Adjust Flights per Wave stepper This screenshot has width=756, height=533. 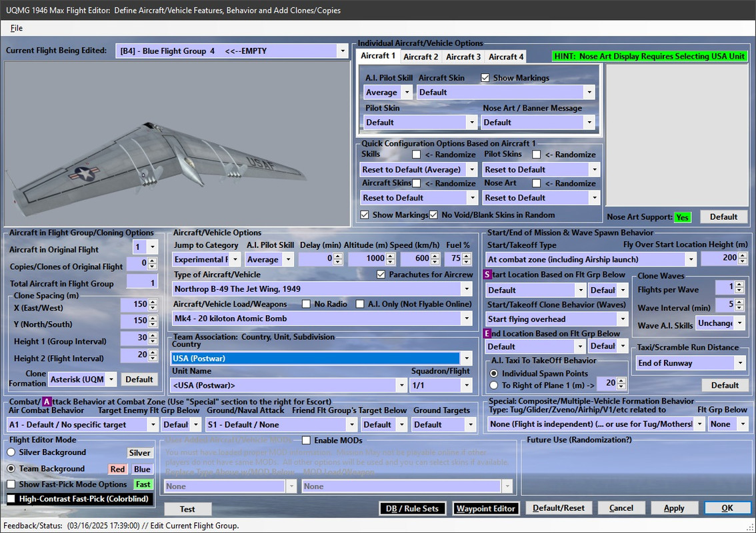pos(739,288)
